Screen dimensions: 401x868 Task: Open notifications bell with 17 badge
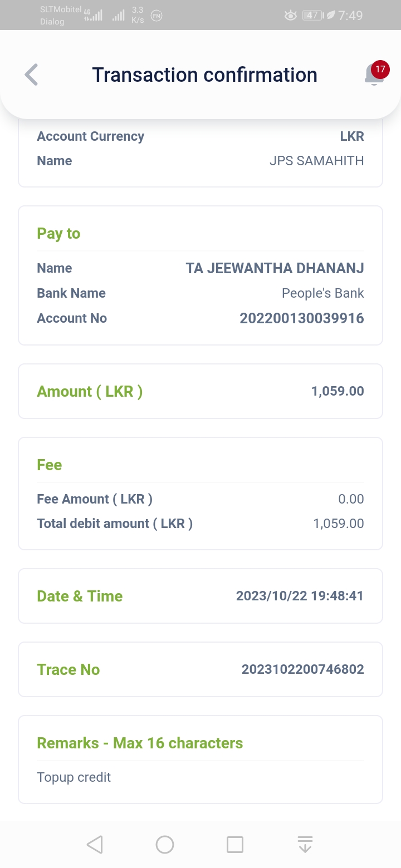(x=375, y=74)
